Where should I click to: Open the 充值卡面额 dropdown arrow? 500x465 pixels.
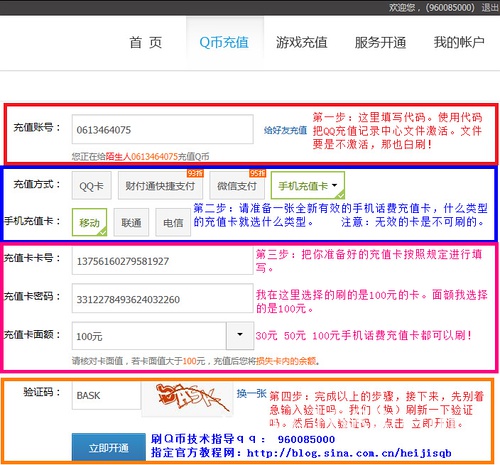point(240,335)
